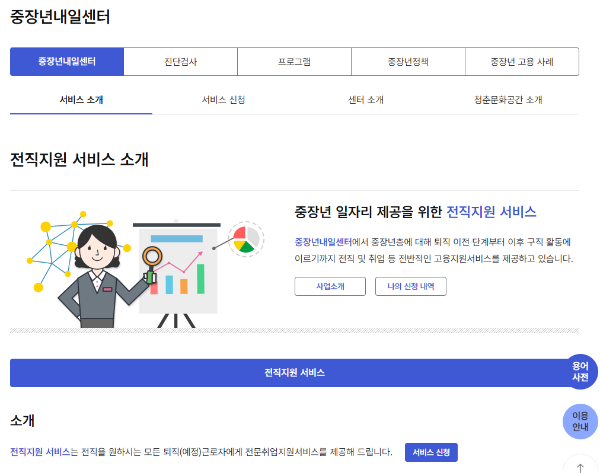
Task: Open the 청춘문화공간 소개 sub-tab
Action: click(x=508, y=100)
